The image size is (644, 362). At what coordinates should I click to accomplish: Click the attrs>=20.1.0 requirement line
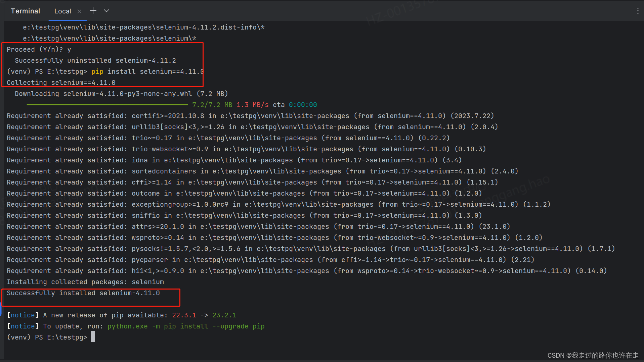click(258, 226)
